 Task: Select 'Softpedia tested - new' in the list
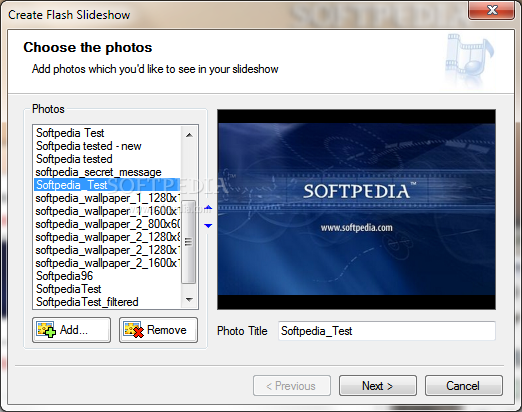coord(107,146)
